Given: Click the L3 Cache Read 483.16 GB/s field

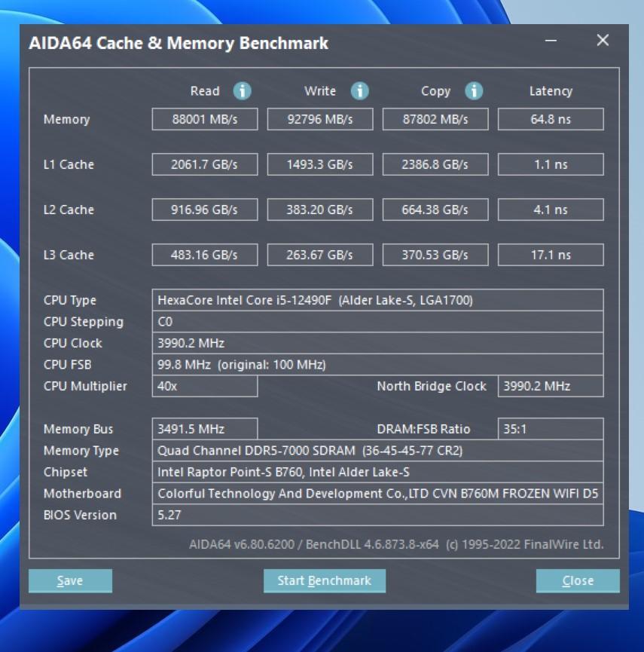Looking at the screenshot, I should (x=205, y=255).
